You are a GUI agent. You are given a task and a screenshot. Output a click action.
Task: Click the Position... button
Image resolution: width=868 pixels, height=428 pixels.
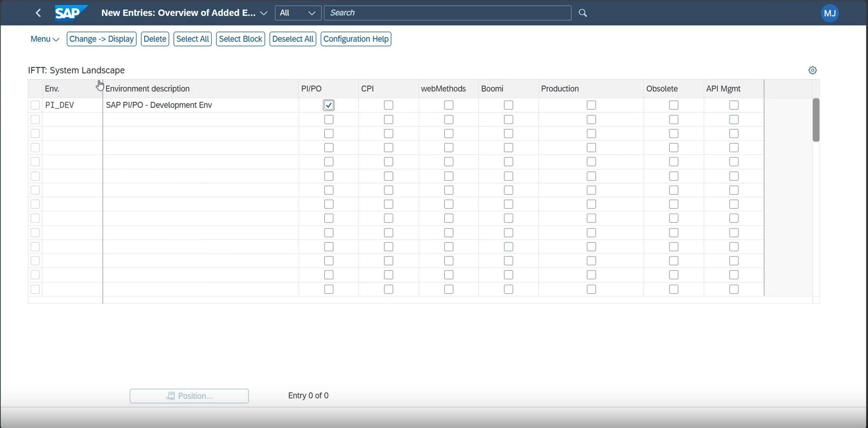pyautogui.click(x=189, y=396)
